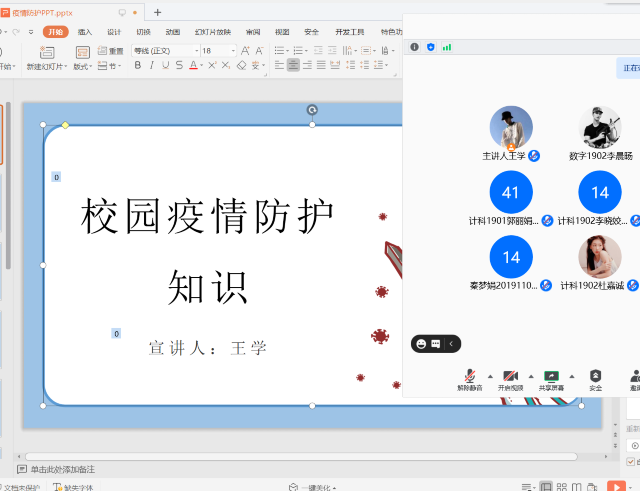Toggle the checkbox in right side panel
This screenshot has width=640, height=491.
click(631, 462)
